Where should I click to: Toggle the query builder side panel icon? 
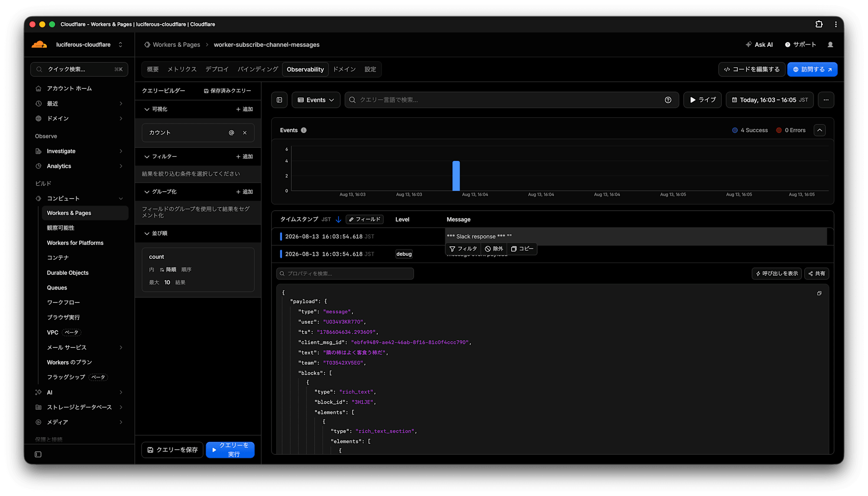coord(279,100)
